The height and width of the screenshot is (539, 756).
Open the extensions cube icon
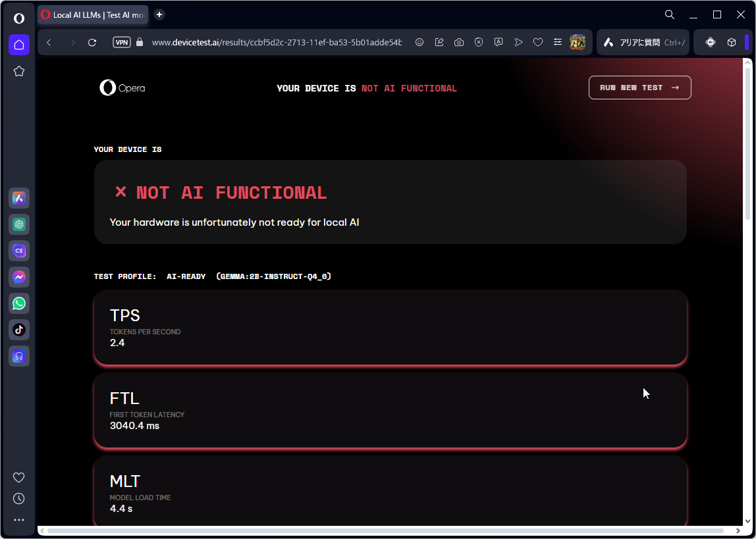point(732,42)
